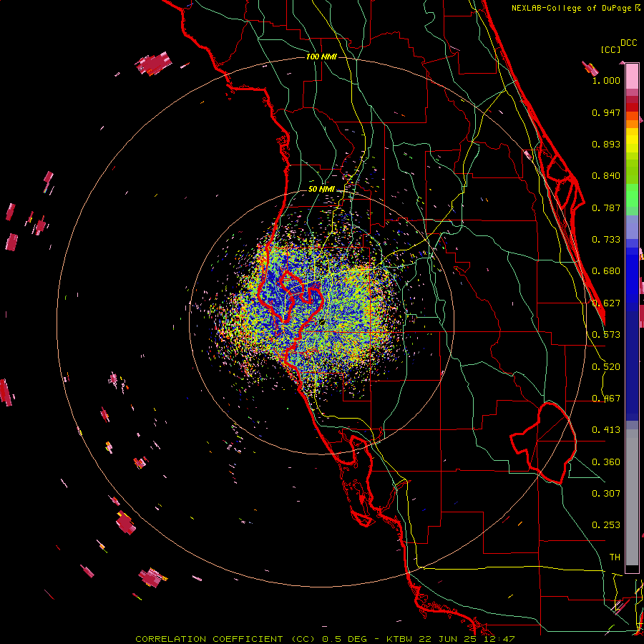Screen dimensions: 644x644
Task: Pick the yellow segment of color bar
Action: coord(632,140)
